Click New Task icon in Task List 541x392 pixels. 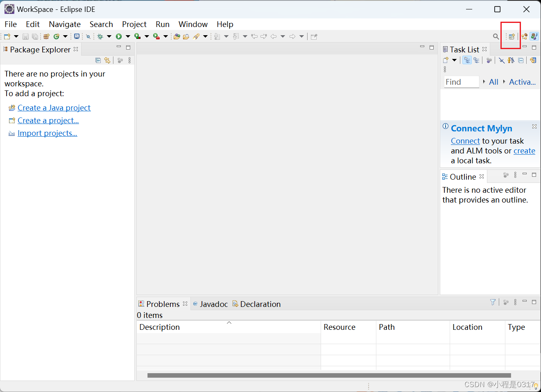[x=446, y=60]
